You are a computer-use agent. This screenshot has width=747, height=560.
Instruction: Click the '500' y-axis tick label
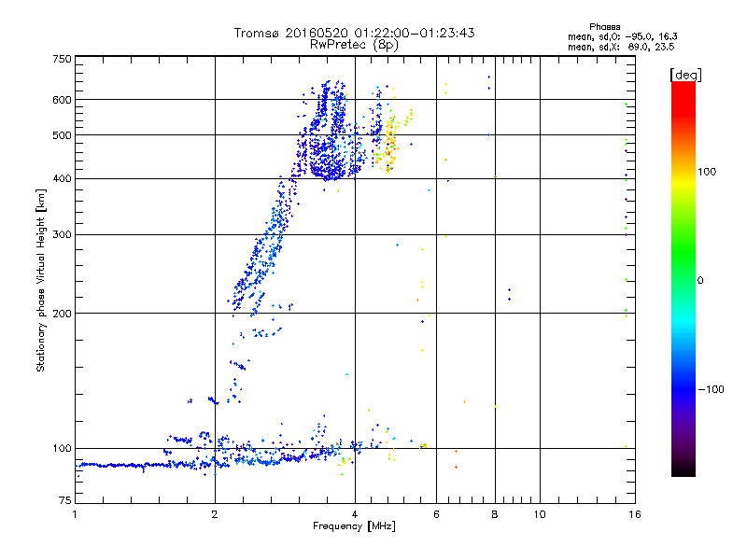pyautogui.click(x=62, y=135)
